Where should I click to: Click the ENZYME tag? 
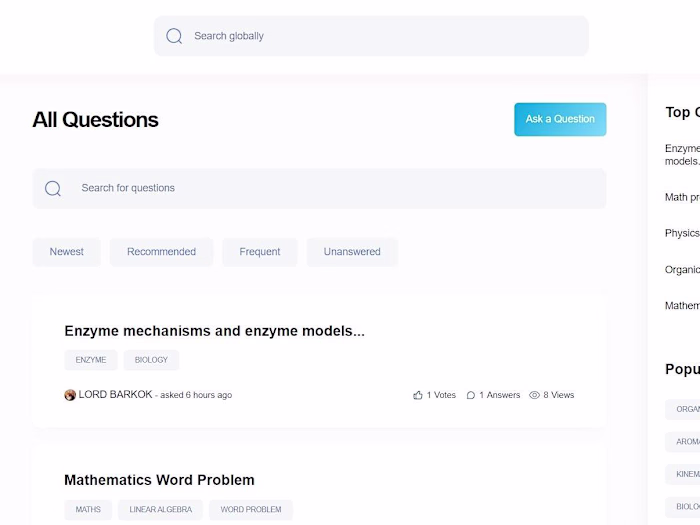(x=91, y=360)
